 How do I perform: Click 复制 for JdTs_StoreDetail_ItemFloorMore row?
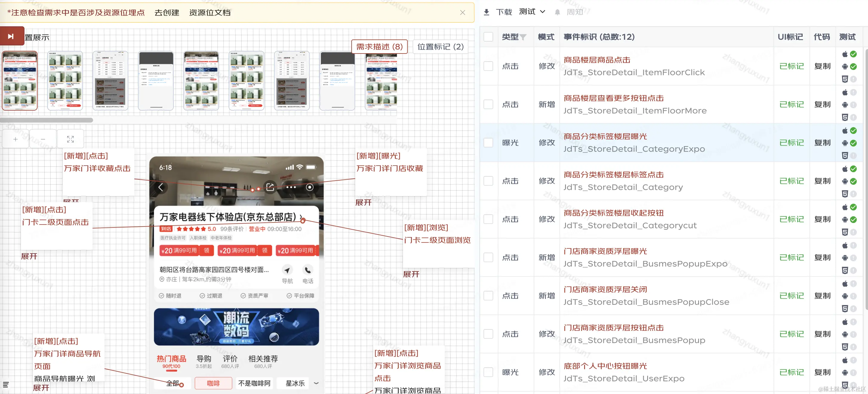click(x=822, y=104)
